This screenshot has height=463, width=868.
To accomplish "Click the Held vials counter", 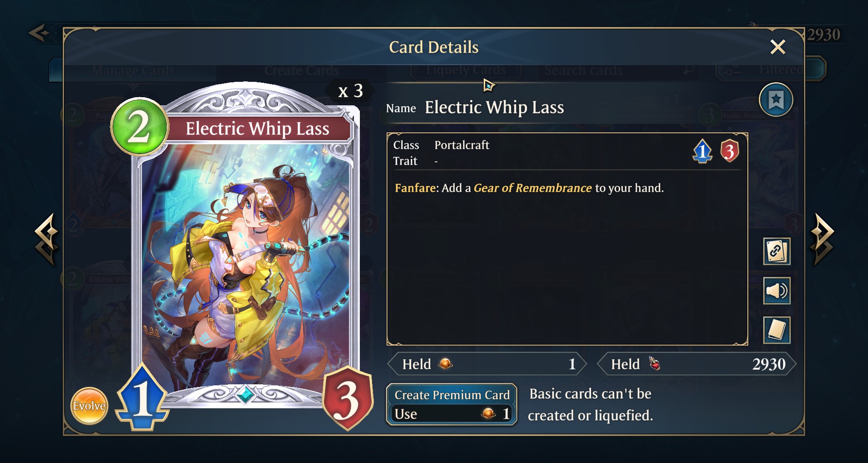I will coord(696,364).
